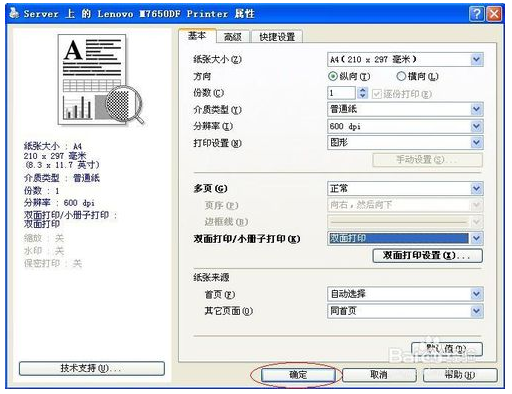Click summary text 缩放 : 关
Screen dimensions: 512x394
[x=44, y=238]
